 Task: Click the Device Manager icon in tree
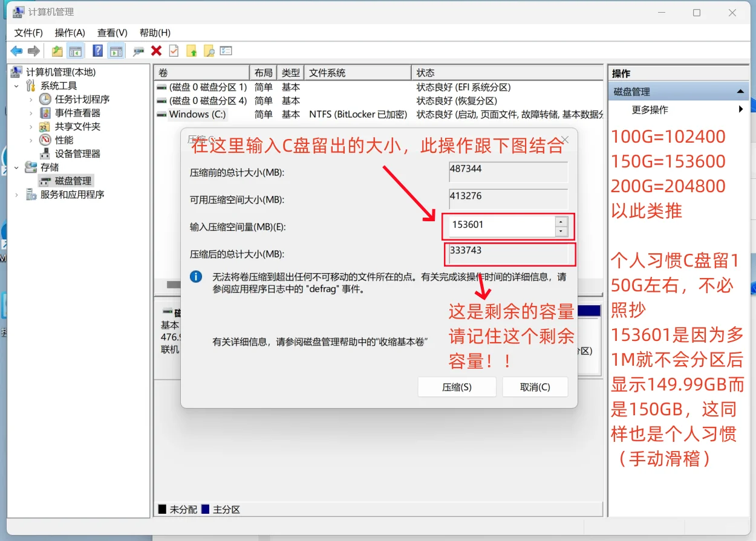45,154
